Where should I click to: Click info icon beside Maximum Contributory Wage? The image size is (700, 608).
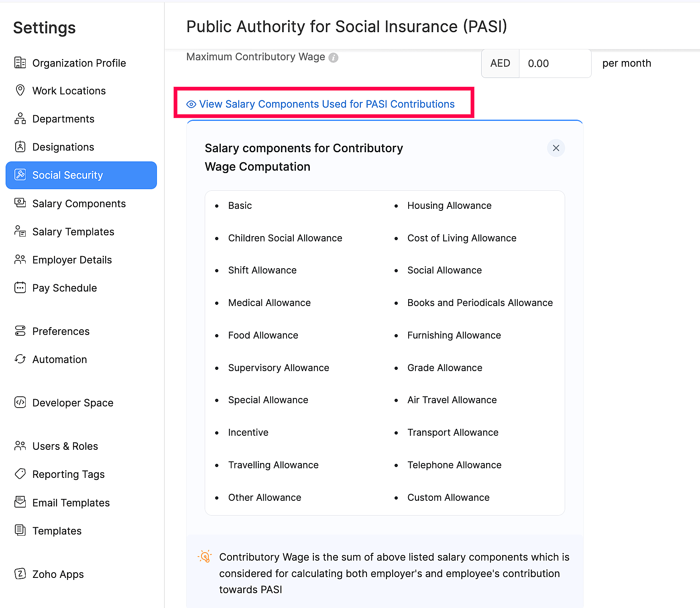[333, 58]
